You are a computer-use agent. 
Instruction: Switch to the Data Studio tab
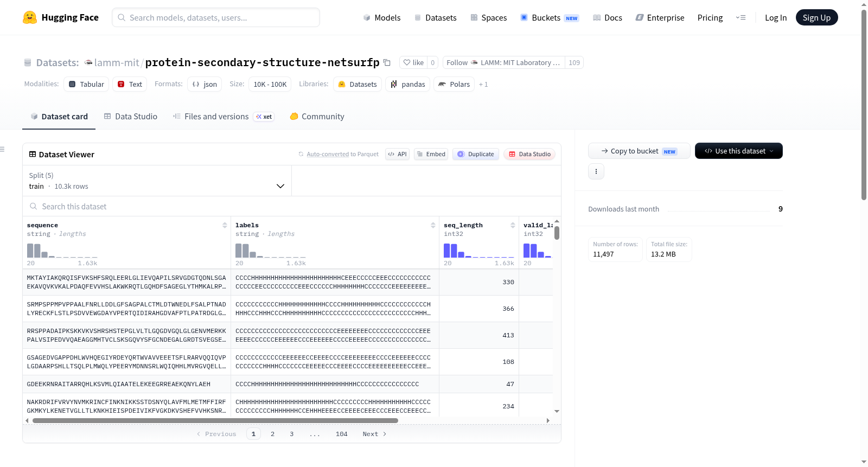click(131, 117)
